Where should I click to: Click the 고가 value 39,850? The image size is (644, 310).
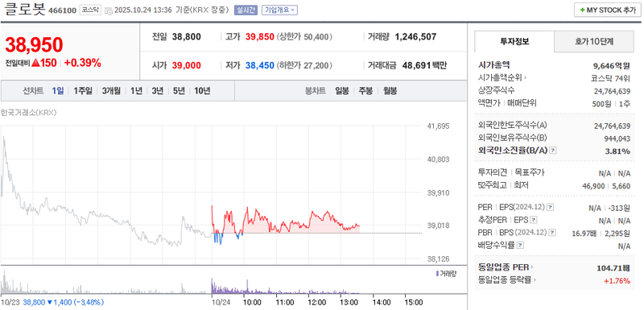coord(259,37)
